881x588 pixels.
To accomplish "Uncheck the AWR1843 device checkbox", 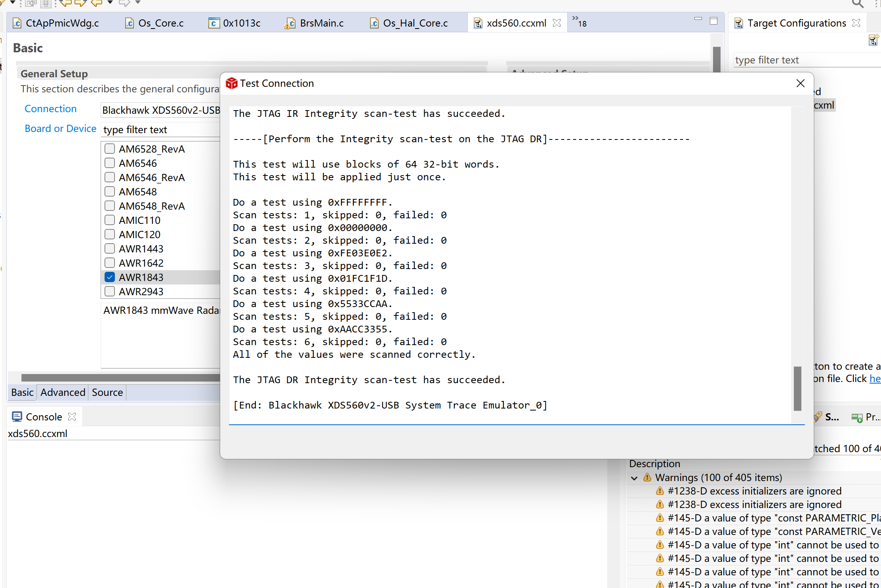I will 109,277.
